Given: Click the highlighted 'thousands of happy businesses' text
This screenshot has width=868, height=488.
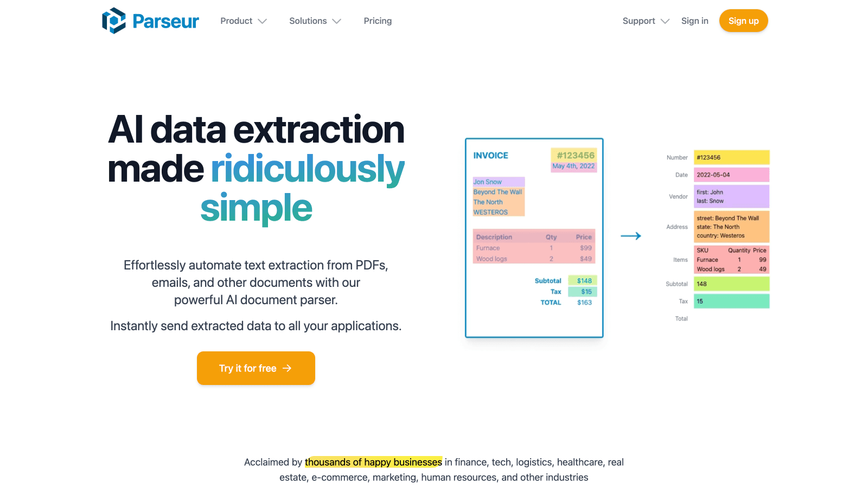Looking at the screenshot, I should (x=373, y=462).
